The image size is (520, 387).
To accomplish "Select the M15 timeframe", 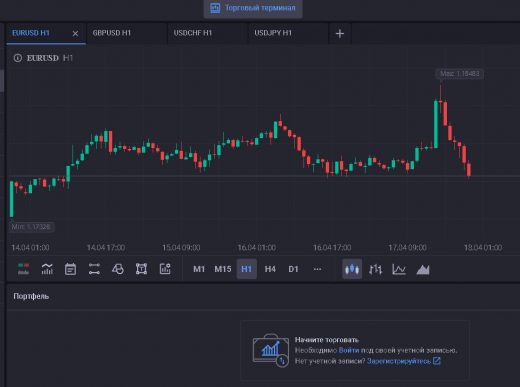I will (223, 269).
